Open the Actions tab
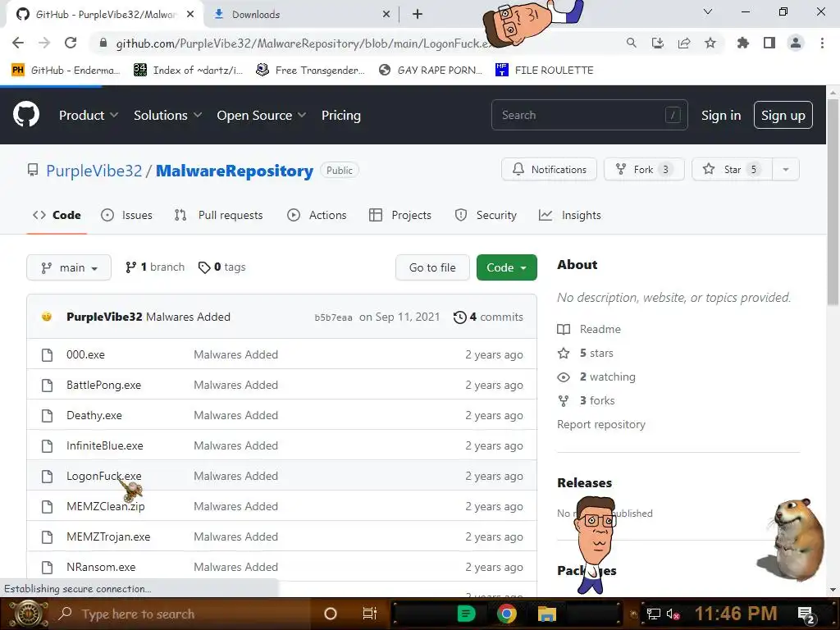 click(x=317, y=216)
